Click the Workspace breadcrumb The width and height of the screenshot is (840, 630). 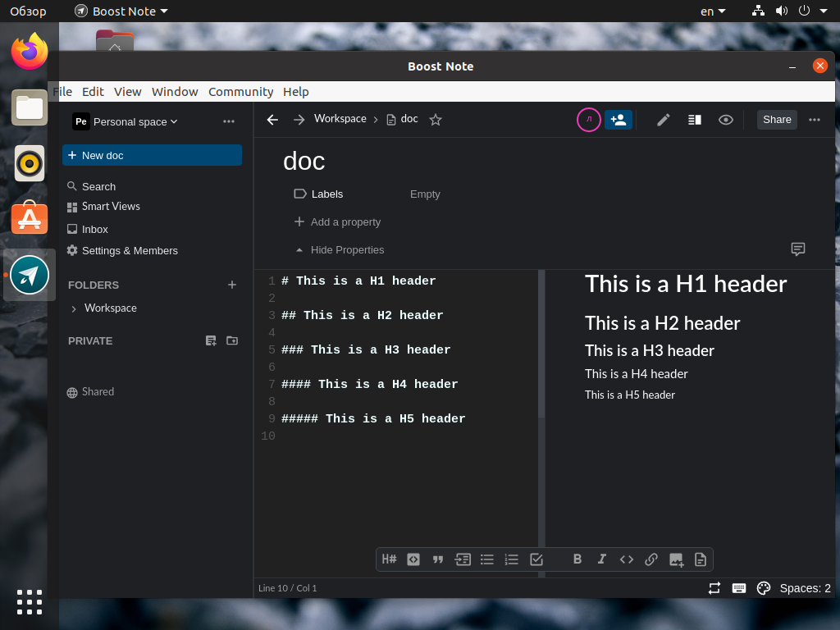pyautogui.click(x=340, y=119)
